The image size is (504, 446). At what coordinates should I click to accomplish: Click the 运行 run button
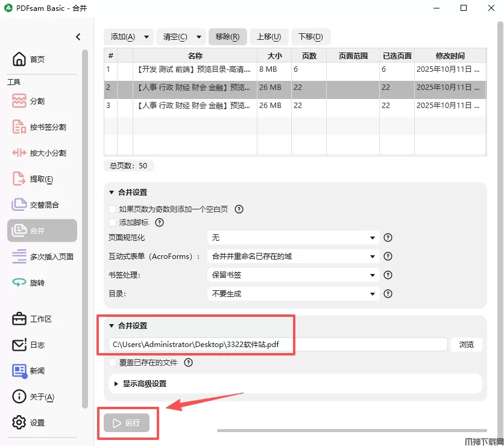point(127,423)
